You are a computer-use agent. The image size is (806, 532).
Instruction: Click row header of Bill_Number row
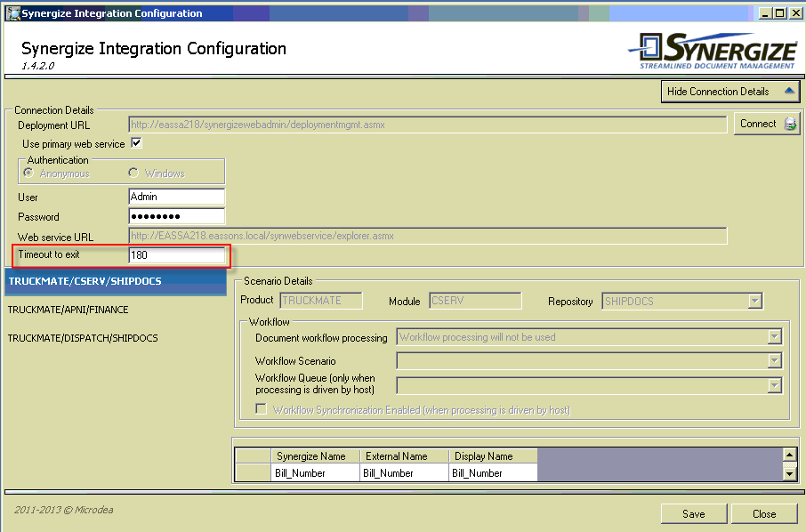253,472
